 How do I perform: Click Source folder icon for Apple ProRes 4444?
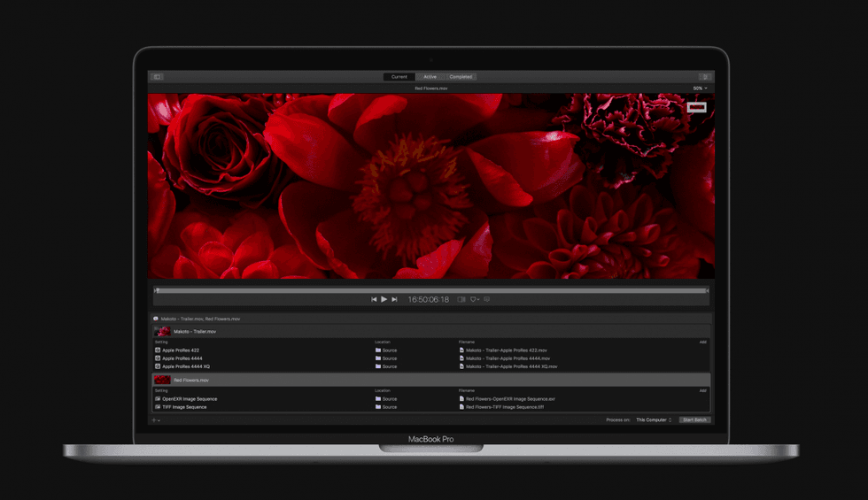coord(378,358)
